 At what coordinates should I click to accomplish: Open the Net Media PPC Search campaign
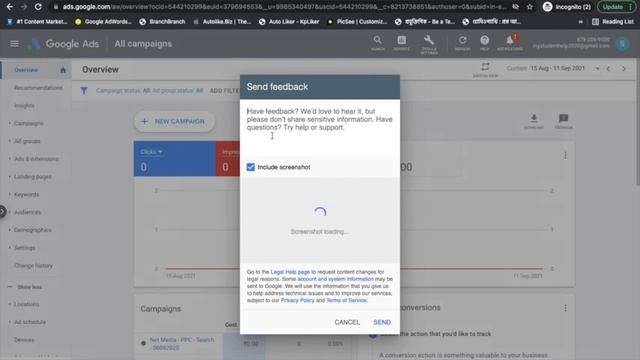point(182,344)
